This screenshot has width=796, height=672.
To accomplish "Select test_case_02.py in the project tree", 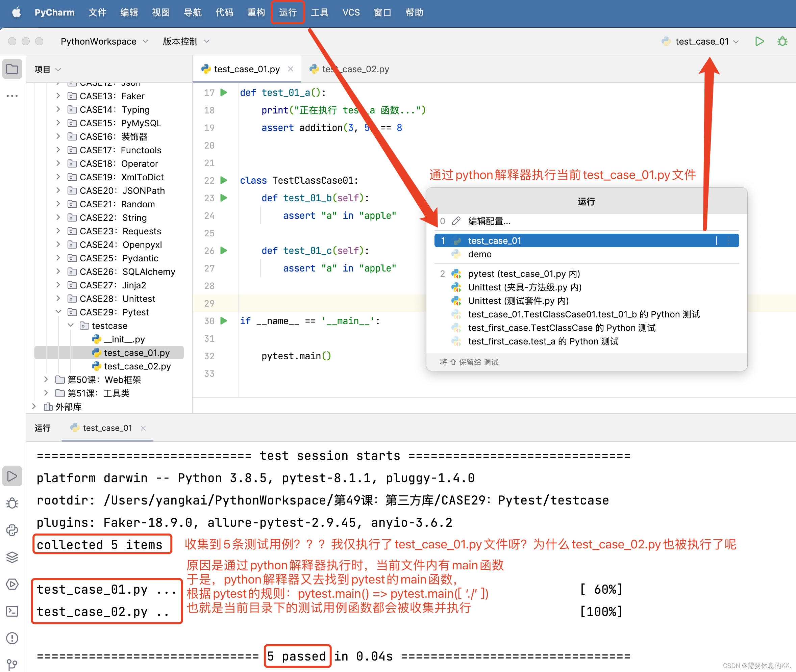I will [x=137, y=366].
